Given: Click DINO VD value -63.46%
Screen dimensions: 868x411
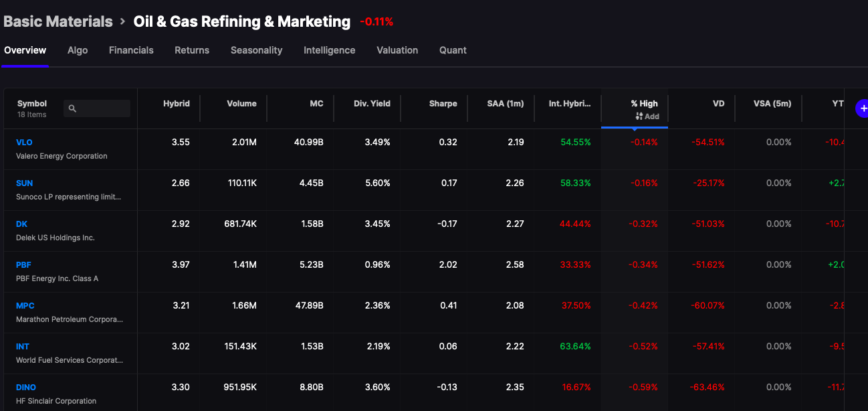Looking at the screenshot, I should [708, 388].
